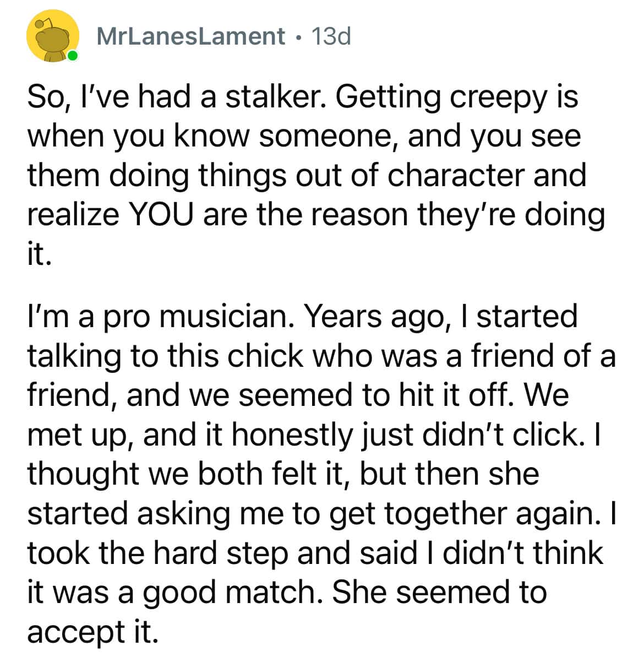Click the 13d comment timestamp
Image resolution: width=644 pixels, height=662 pixels.
(331, 36)
